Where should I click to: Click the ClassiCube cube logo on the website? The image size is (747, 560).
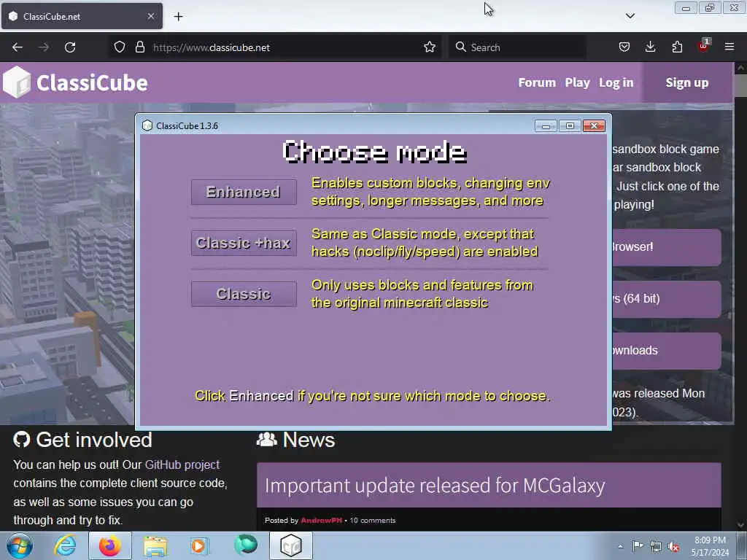pos(16,82)
